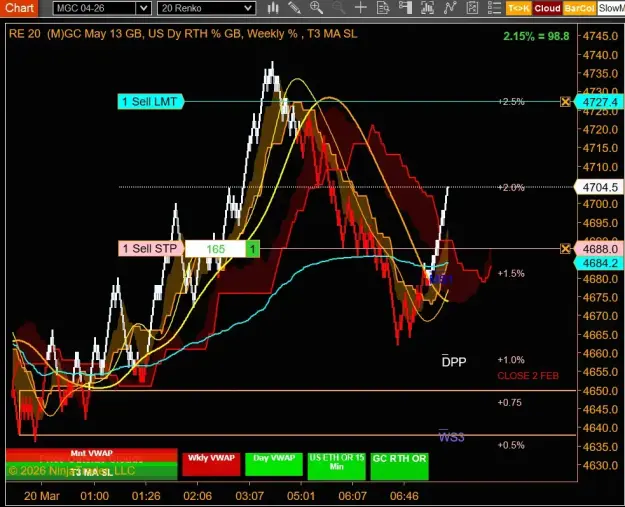Click the GC RTH OR green box
The height and width of the screenshot is (507, 625).
click(x=399, y=466)
